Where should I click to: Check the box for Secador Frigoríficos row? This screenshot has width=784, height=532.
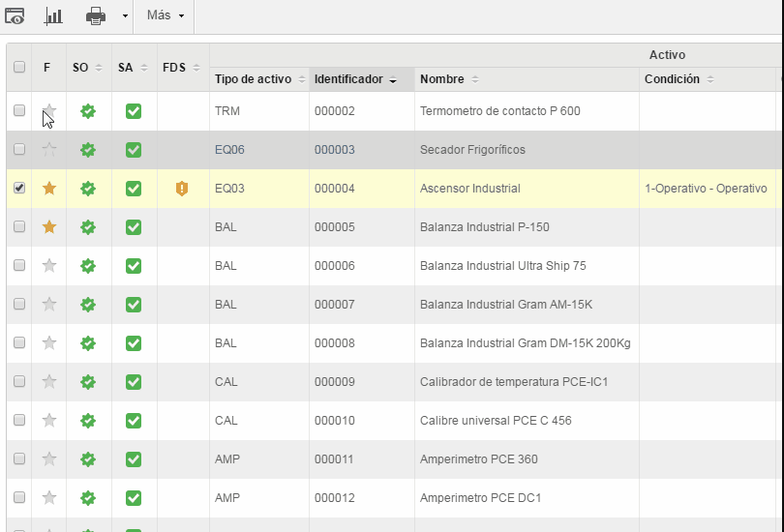point(19,149)
